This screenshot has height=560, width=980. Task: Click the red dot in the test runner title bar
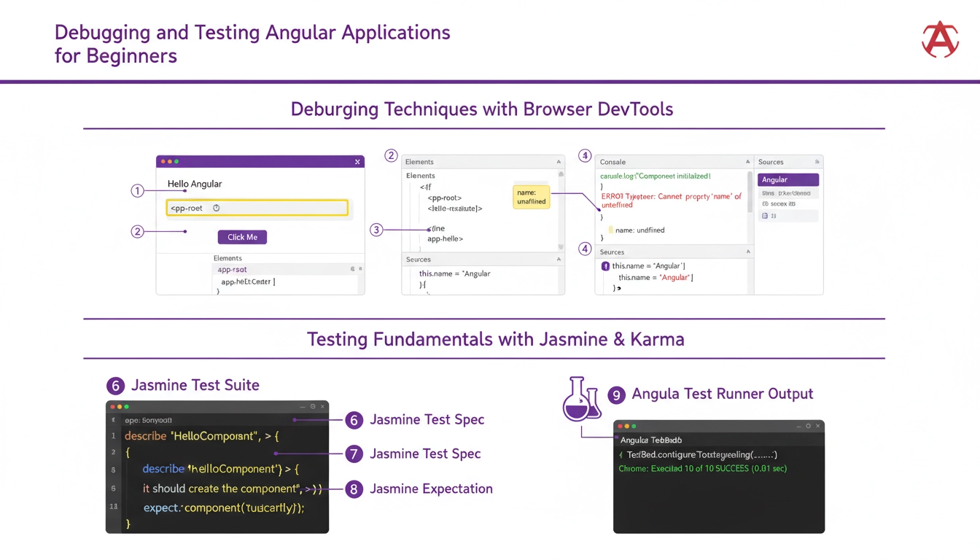[620, 426]
